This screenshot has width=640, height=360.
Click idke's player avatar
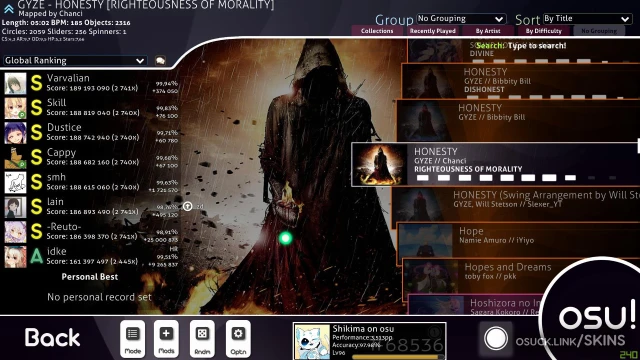click(x=16, y=256)
